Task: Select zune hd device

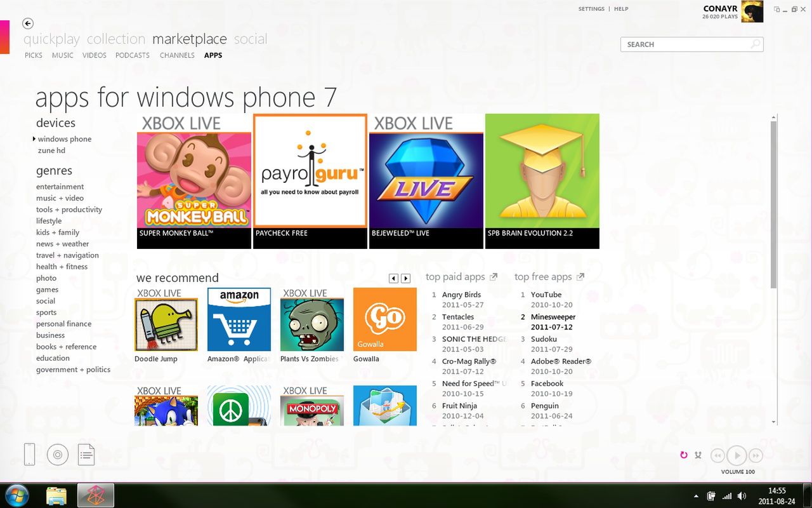Action: click(x=51, y=150)
